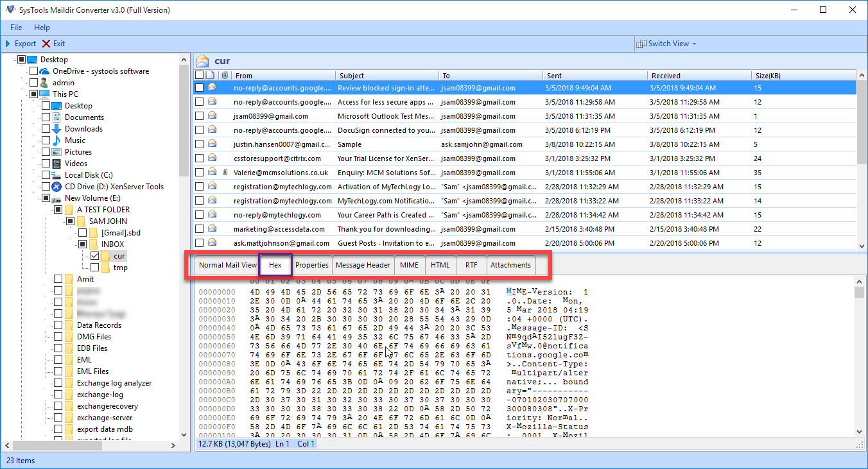The width and height of the screenshot is (868, 469).
Task: Click the attachment paperclip on Valerie's email
Action: coord(225,173)
